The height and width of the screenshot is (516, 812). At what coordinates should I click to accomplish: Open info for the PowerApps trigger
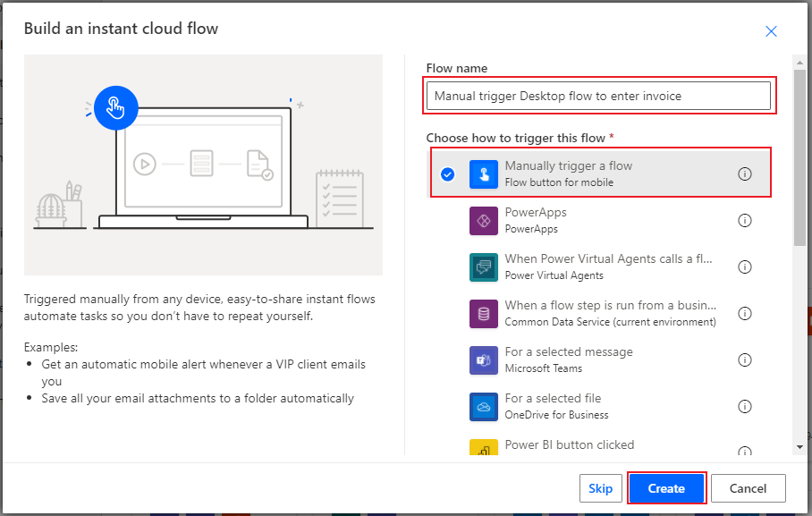(745, 221)
